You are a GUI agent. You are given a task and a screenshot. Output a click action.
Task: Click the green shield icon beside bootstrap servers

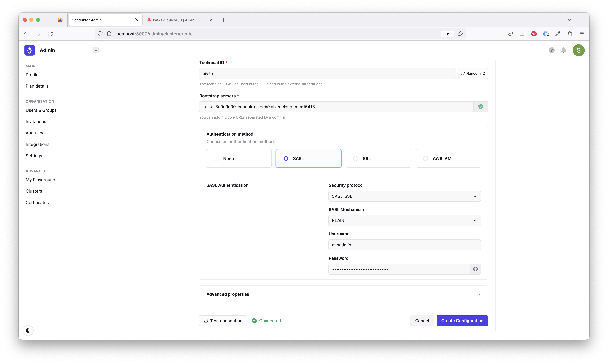[481, 107]
